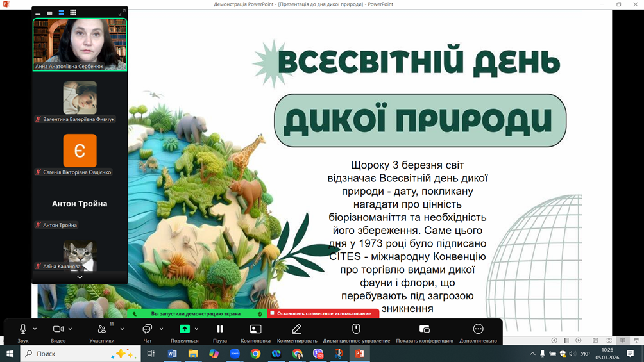
Task: Click the Антон Тройна participant tile
Action: coord(80,204)
